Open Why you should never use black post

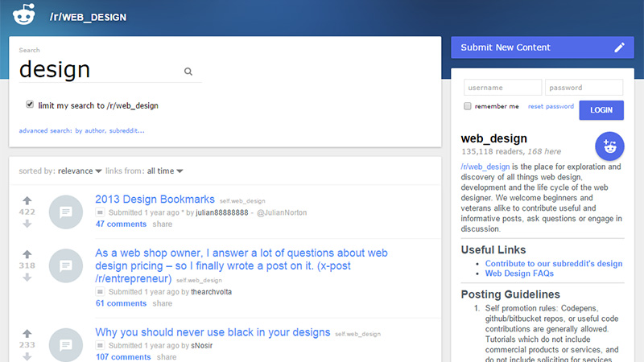[x=213, y=332]
